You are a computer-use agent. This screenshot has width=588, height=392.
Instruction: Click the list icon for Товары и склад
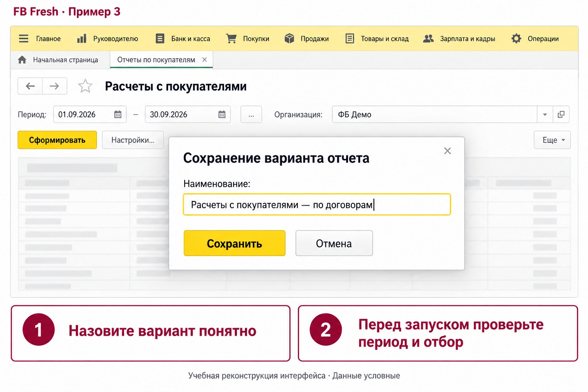pyautogui.click(x=350, y=38)
